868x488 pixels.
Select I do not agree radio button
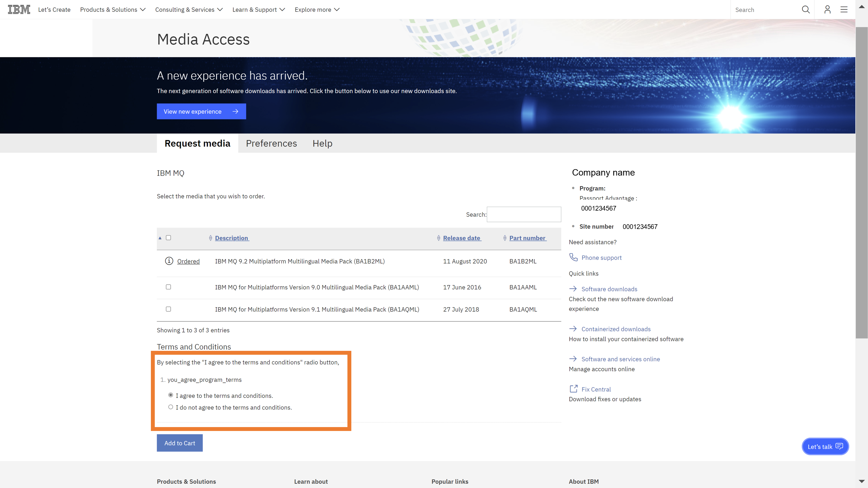171,407
